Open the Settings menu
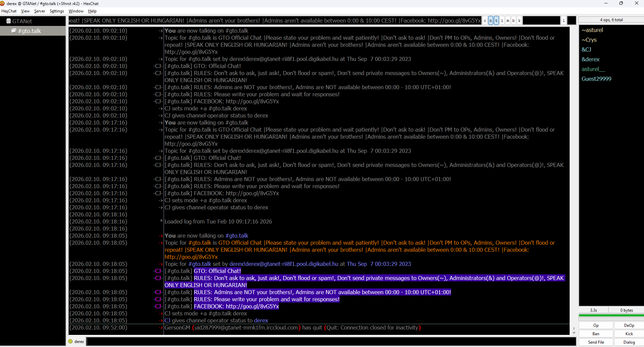This screenshot has width=644, height=347. coord(56,11)
